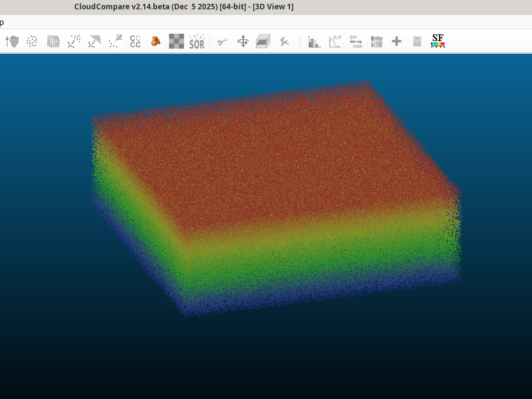This screenshot has width=532, height=399.
Task: Add a constant scalar field
Action: point(397,41)
